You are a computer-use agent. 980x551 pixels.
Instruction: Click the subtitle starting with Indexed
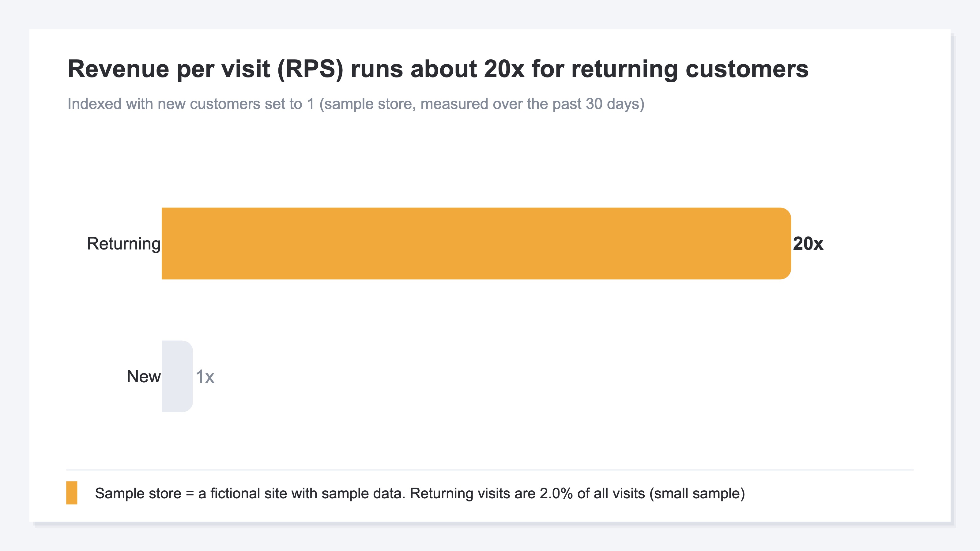click(x=356, y=104)
